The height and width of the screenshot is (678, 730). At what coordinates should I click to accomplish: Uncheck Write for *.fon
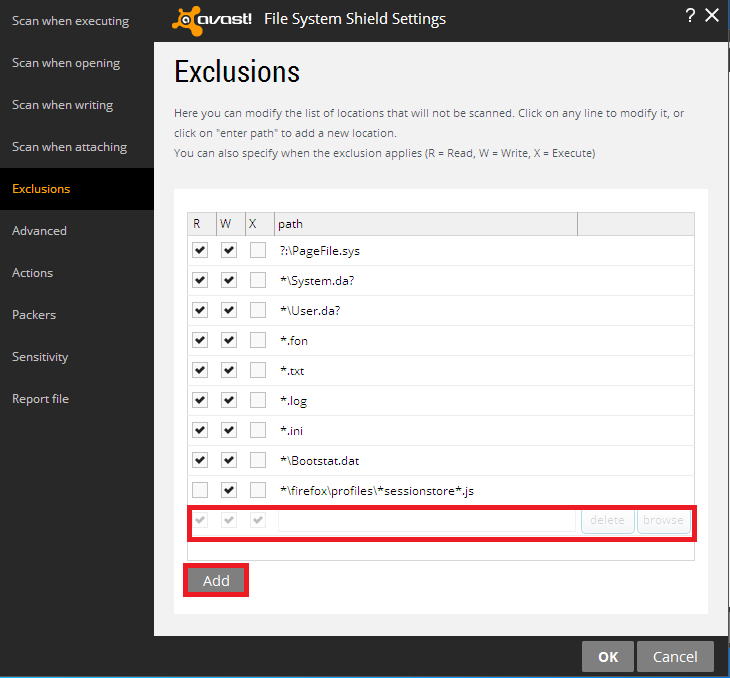229,340
